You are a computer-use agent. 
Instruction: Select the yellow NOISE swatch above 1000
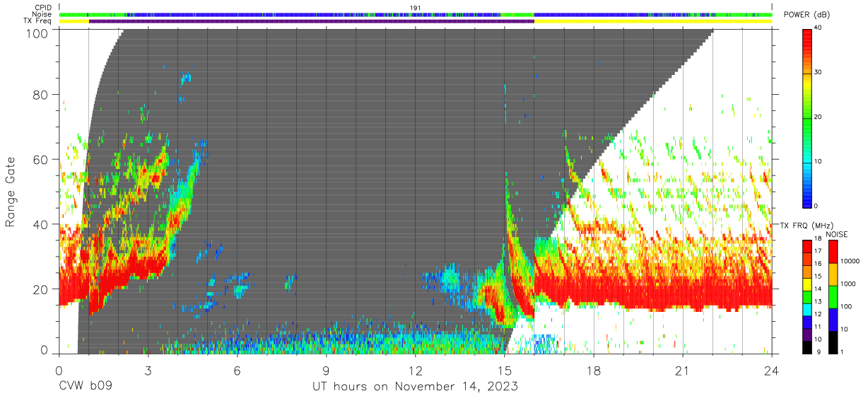coord(832,274)
